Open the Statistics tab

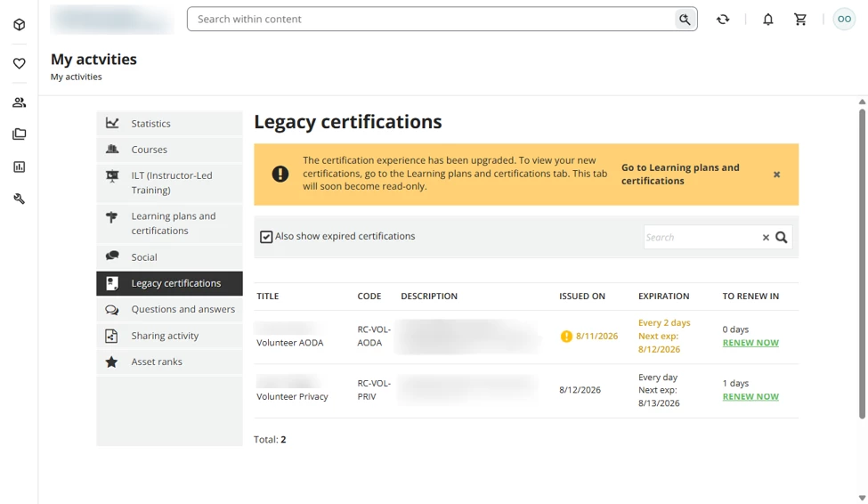coord(169,124)
